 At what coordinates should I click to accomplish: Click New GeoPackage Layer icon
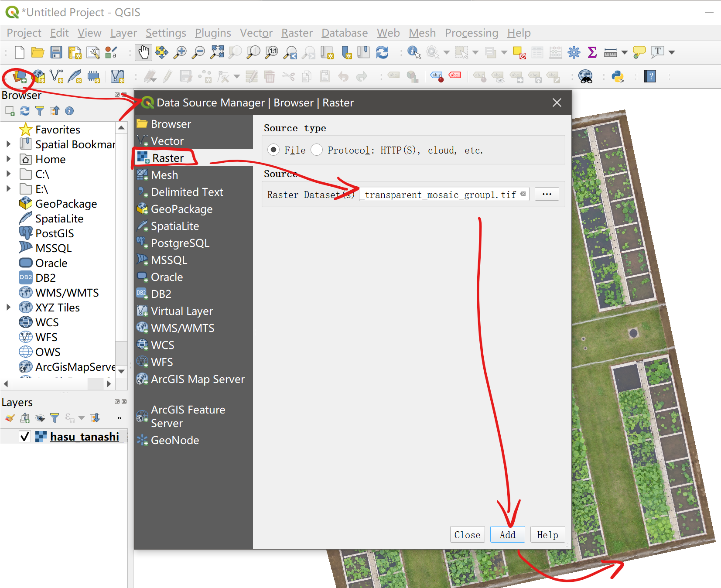[39, 77]
